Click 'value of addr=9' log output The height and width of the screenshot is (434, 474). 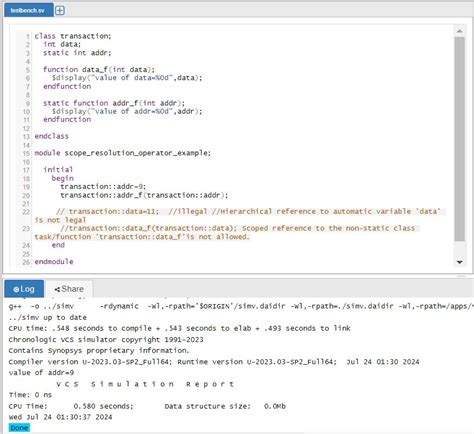(x=41, y=373)
